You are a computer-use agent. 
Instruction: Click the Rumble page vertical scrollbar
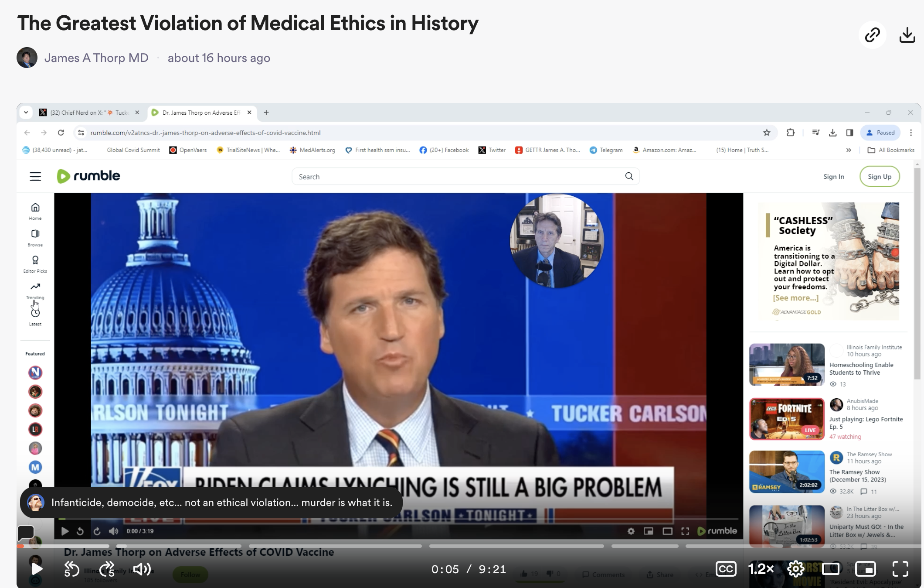pos(917,273)
